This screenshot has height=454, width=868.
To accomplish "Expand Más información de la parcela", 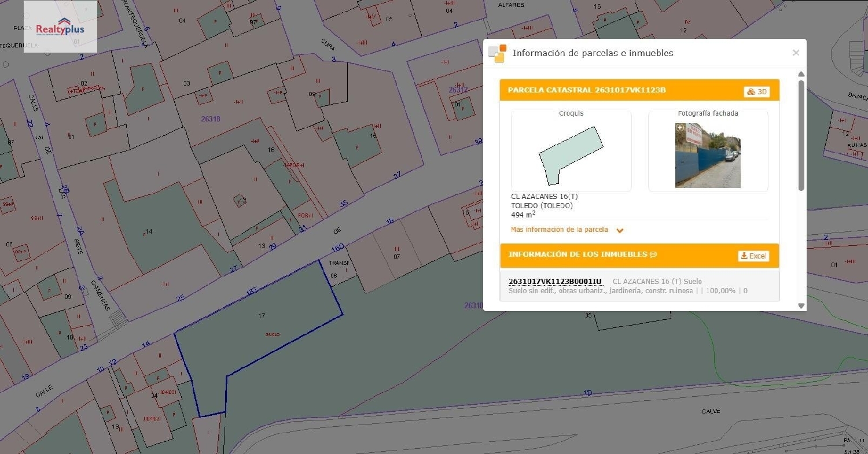I will click(558, 229).
